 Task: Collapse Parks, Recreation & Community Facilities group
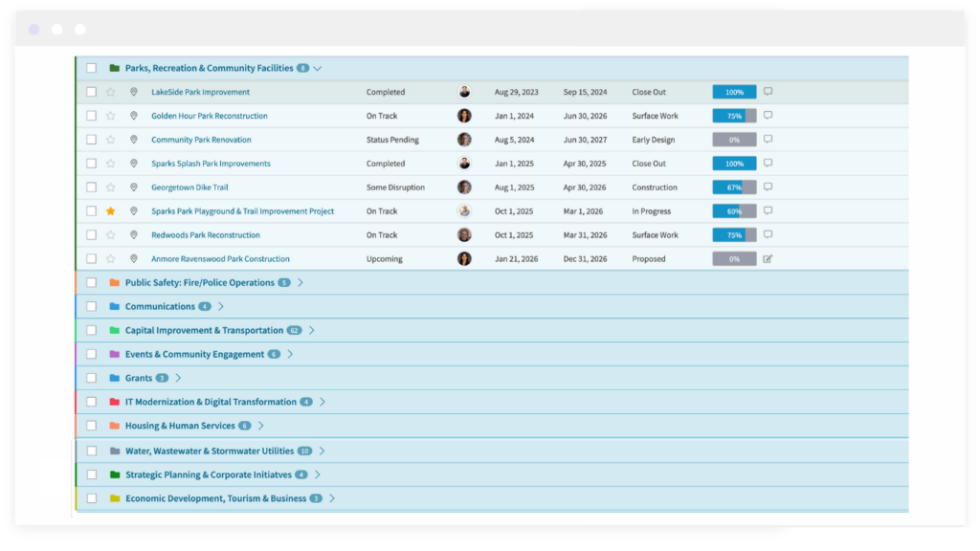tap(318, 69)
